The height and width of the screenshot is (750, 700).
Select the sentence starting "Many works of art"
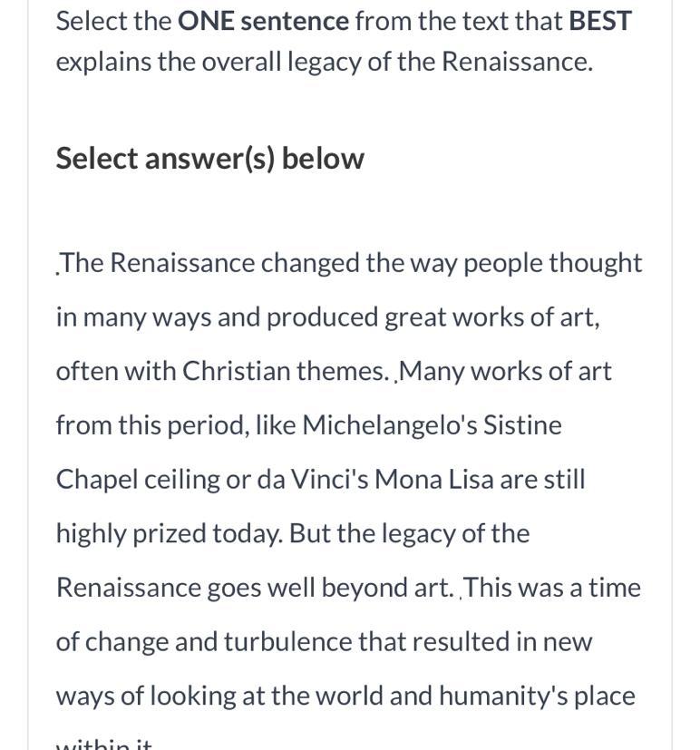[x=505, y=372]
